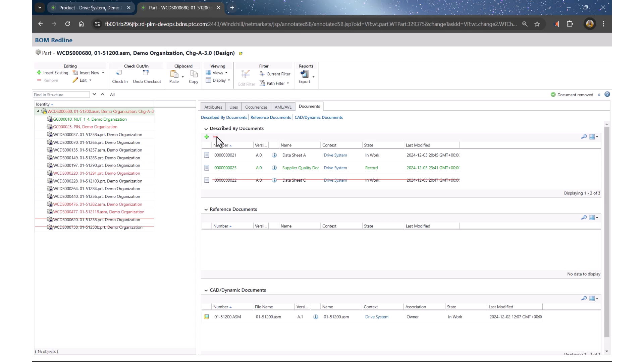644x362 pixels.
Task: Open the Current Filter tool
Action: [275, 74]
